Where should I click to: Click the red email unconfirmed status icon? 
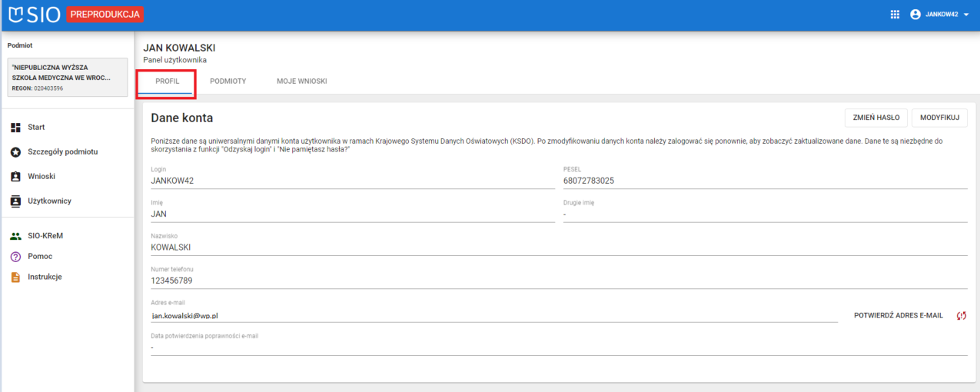pyautogui.click(x=961, y=316)
